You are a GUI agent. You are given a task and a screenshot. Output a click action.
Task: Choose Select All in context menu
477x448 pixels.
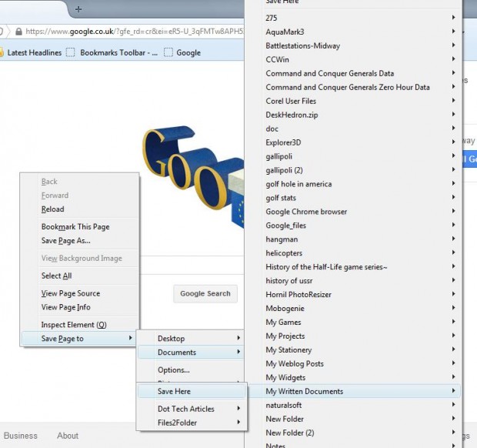pyautogui.click(x=80, y=276)
